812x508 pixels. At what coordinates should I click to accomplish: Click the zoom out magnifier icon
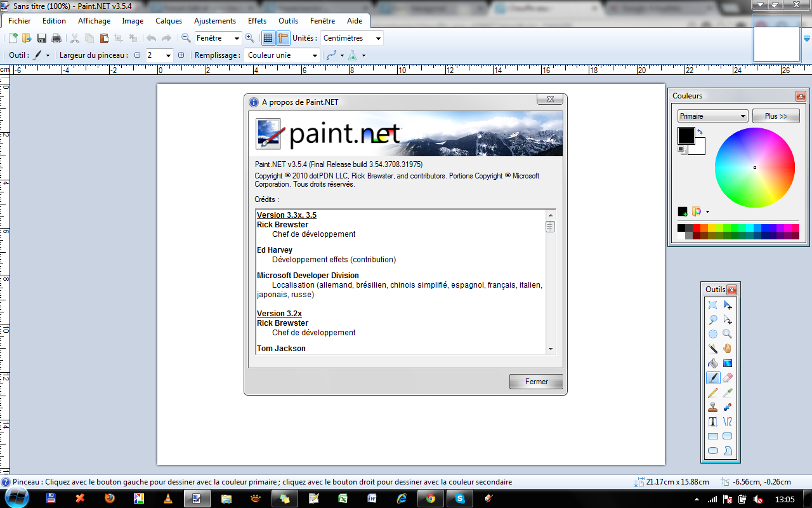[x=186, y=38]
